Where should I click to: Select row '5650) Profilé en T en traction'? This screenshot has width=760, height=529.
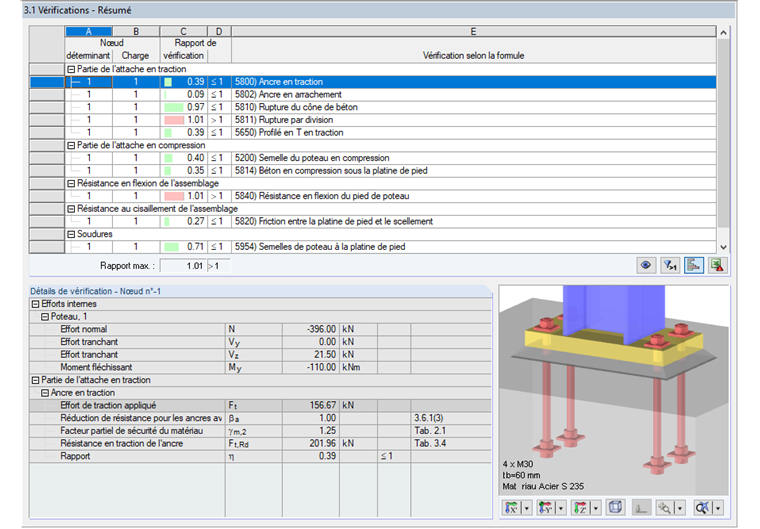tap(373, 132)
